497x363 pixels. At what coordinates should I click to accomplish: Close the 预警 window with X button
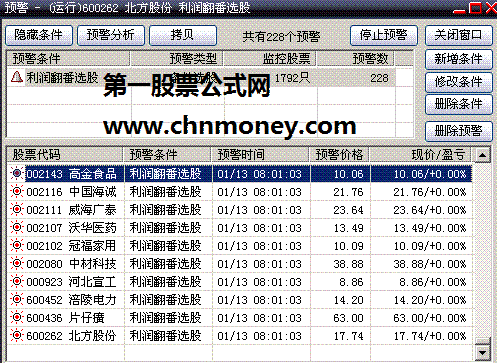click(491, 7)
